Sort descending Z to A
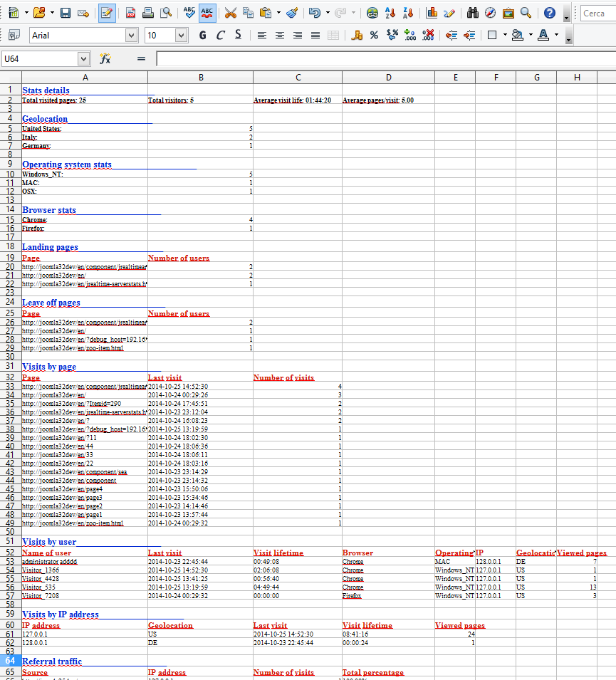 [x=407, y=13]
